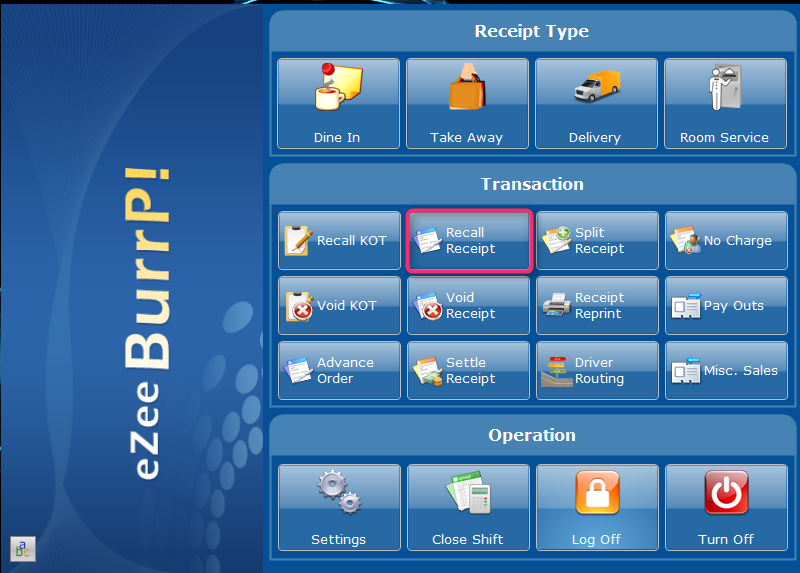Viewport: 800px width, 573px height.
Task: Open Split Receipt
Action: point(597,240)
